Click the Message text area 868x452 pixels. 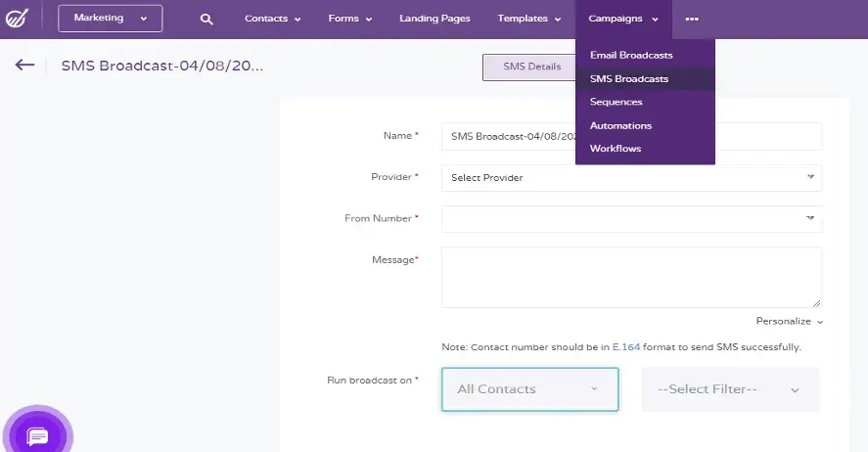(x=631, y=277)
